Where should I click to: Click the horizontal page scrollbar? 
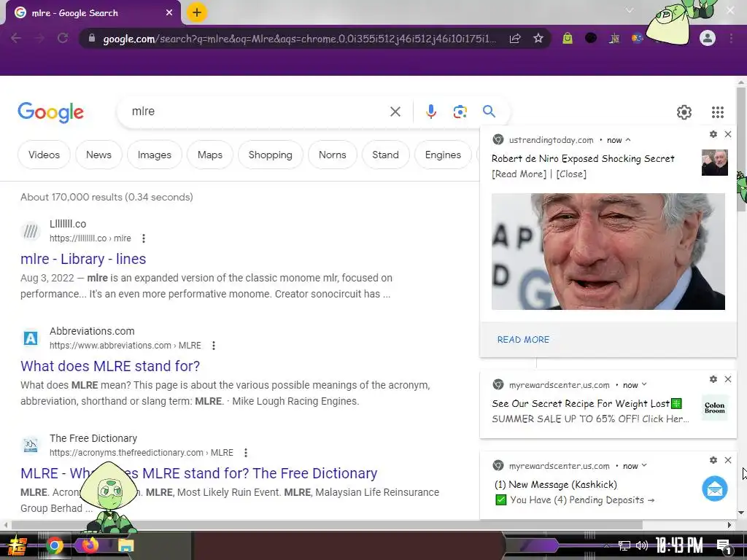coord(327,525)
